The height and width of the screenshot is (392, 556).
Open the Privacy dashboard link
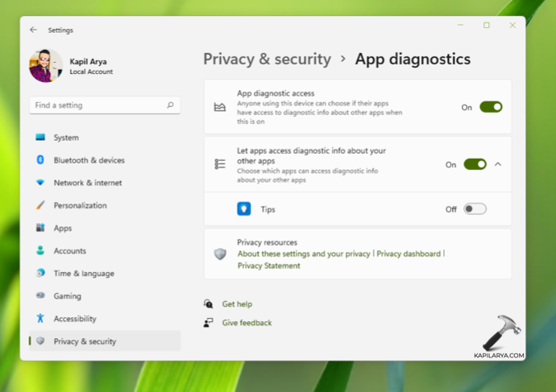coord(409,254)
